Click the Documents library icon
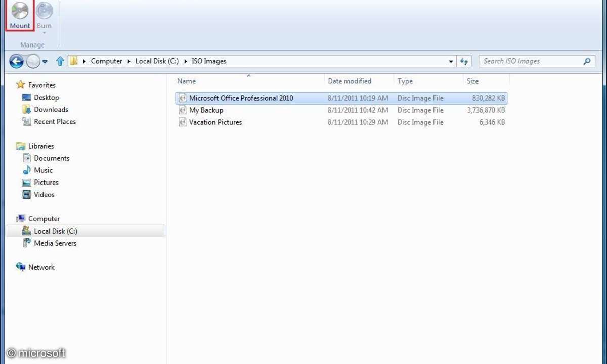Viewport: 607px width, 364px height. [x=27, y=158]
